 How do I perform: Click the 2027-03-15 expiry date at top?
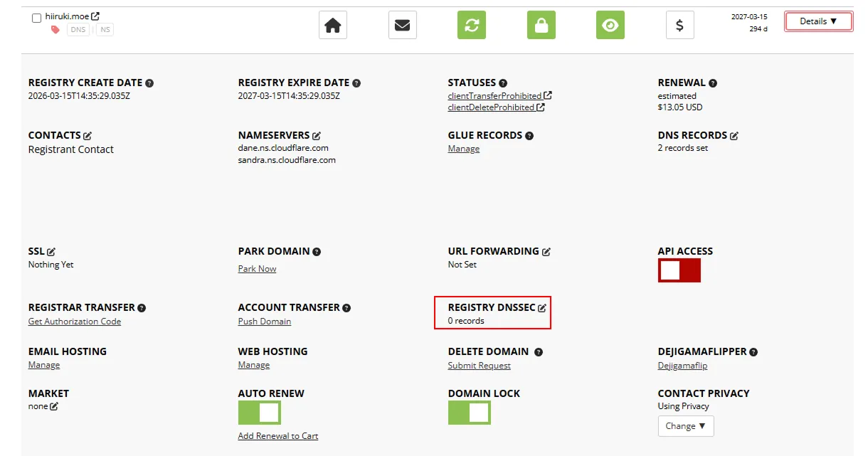pyautogui.click(x=749, y=16)
